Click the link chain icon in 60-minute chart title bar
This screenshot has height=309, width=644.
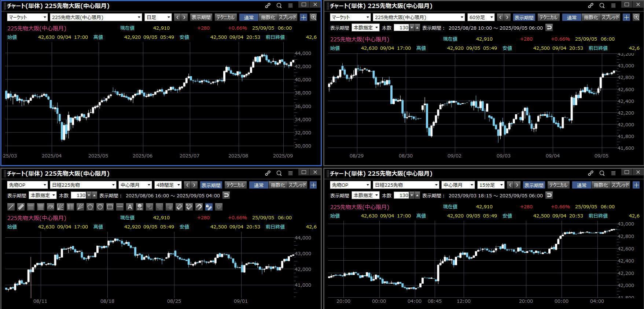(590, 5)
